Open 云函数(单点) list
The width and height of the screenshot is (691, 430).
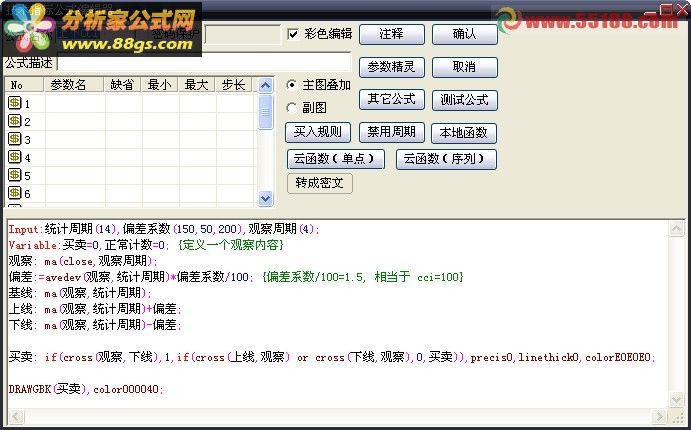[x=335, y=159]
